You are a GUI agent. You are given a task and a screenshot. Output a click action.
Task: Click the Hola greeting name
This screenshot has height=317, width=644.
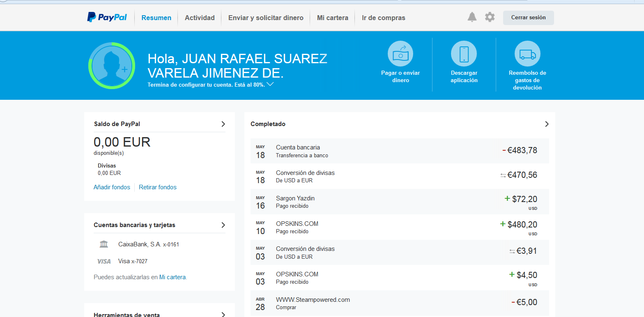(x=237, y=65)
